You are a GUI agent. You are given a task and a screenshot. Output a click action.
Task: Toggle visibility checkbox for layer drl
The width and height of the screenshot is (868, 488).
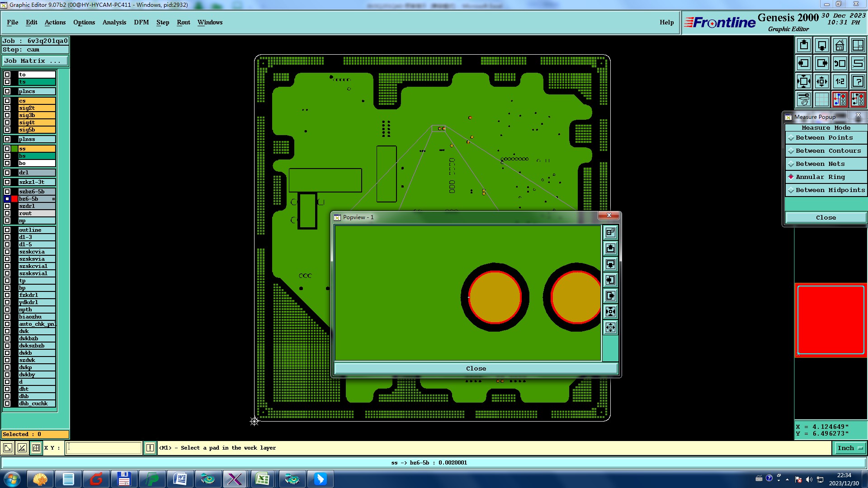7,173
